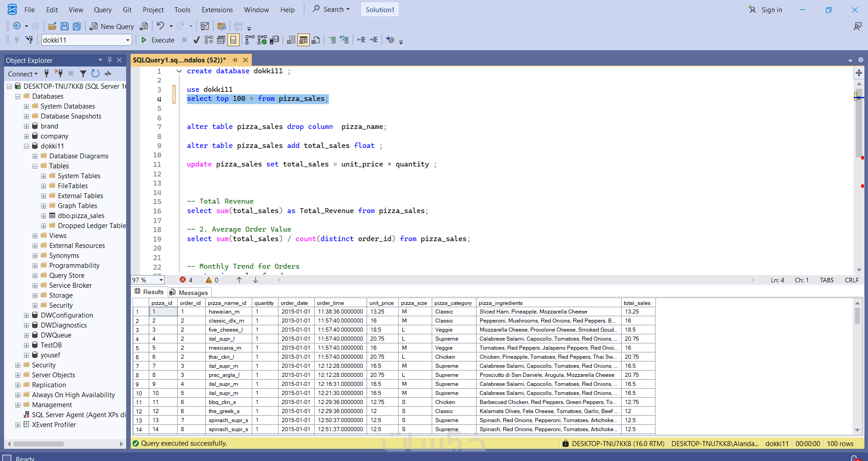
Task: Open the dokki11 database dropdown
Action: pyautogui.click(x=127, y=40)
